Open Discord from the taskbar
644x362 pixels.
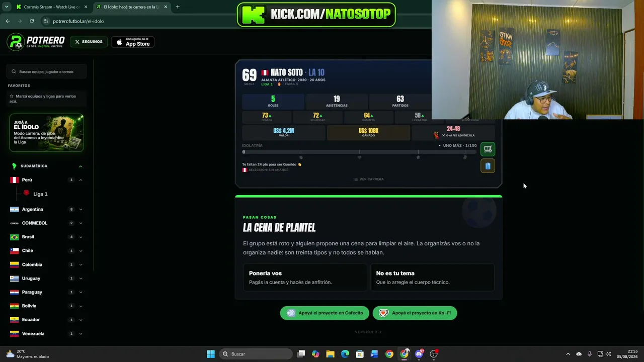coord(419,354)
